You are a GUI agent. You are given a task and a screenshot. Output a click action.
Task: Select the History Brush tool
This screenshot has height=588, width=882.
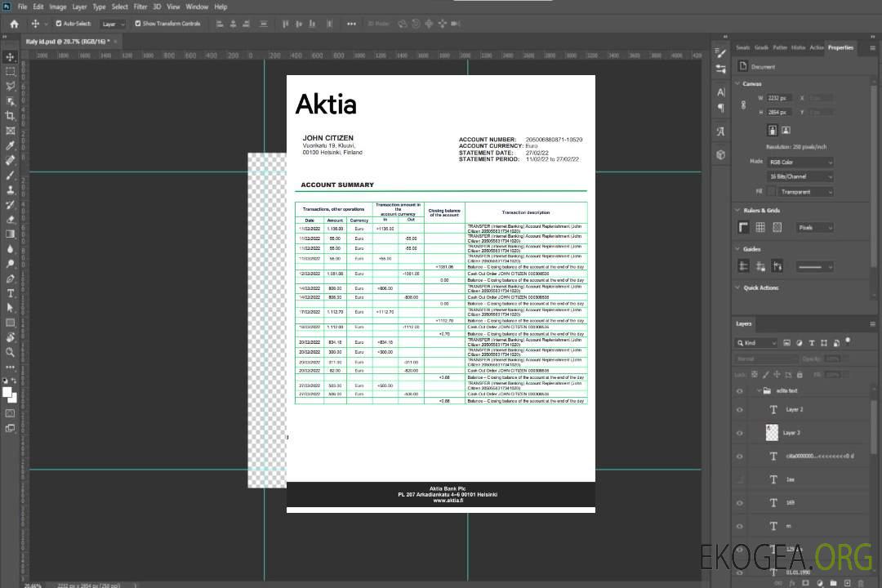[x=10, y=205]
